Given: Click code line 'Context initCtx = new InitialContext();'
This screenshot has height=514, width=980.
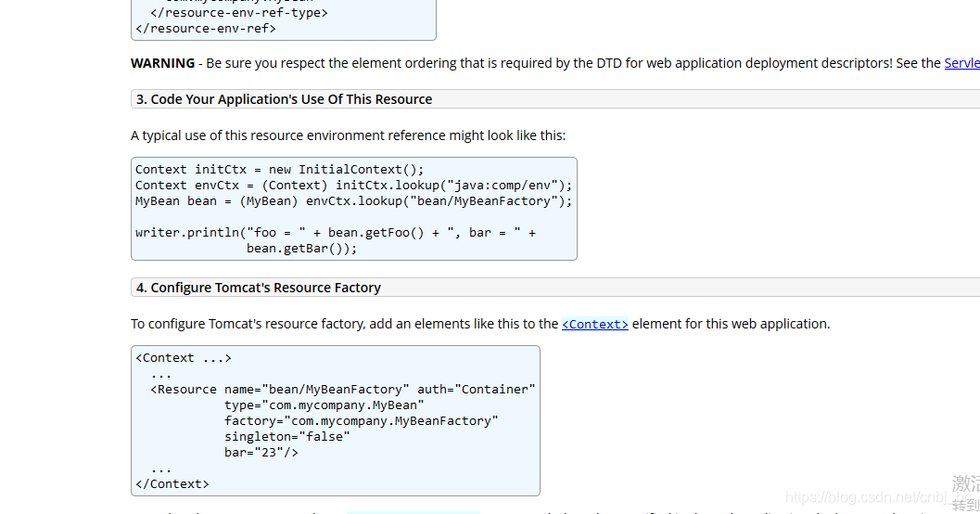Looking at the screenshot, I should (x=279, y=170).
